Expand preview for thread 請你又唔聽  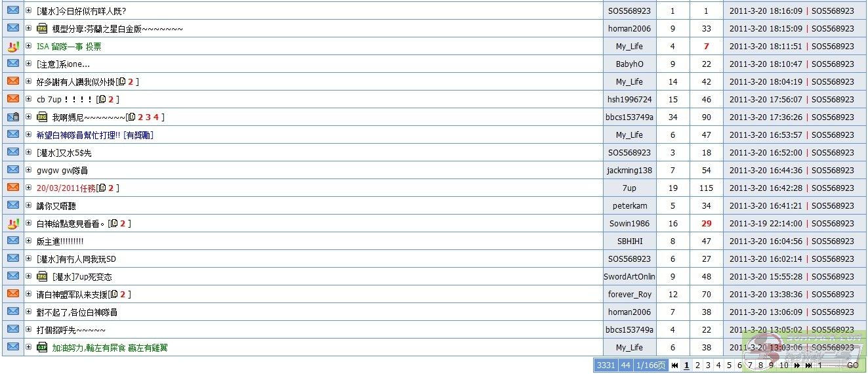click(x=28, y=205)
